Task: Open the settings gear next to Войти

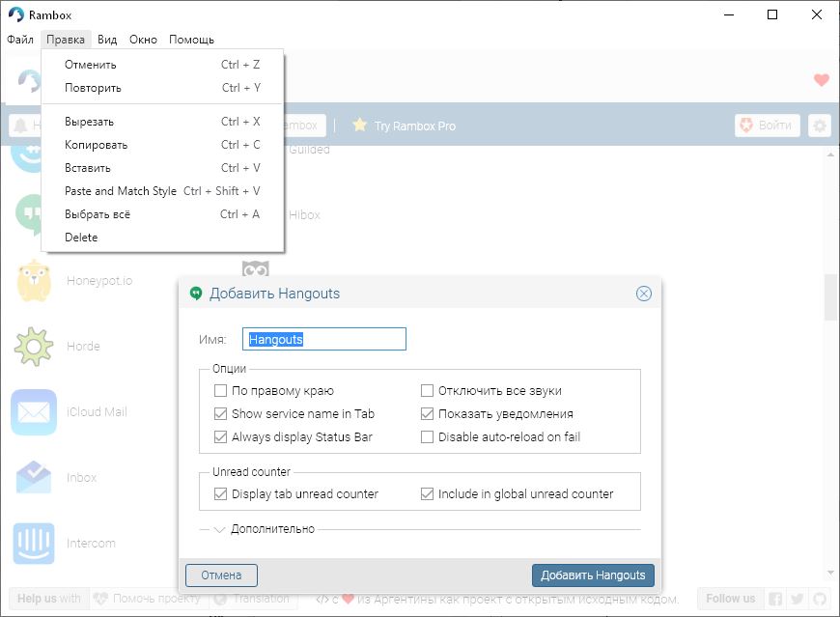Action: [x=820, y=126]
